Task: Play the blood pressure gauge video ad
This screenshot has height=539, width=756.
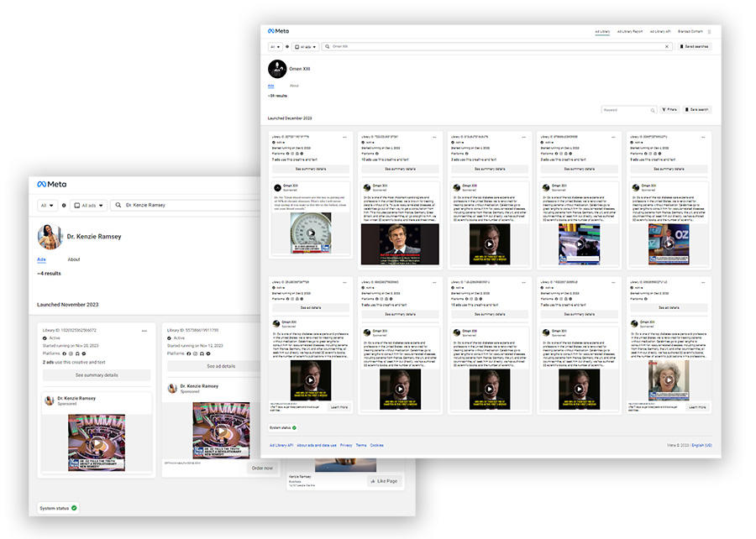Action: pos(311,233)
